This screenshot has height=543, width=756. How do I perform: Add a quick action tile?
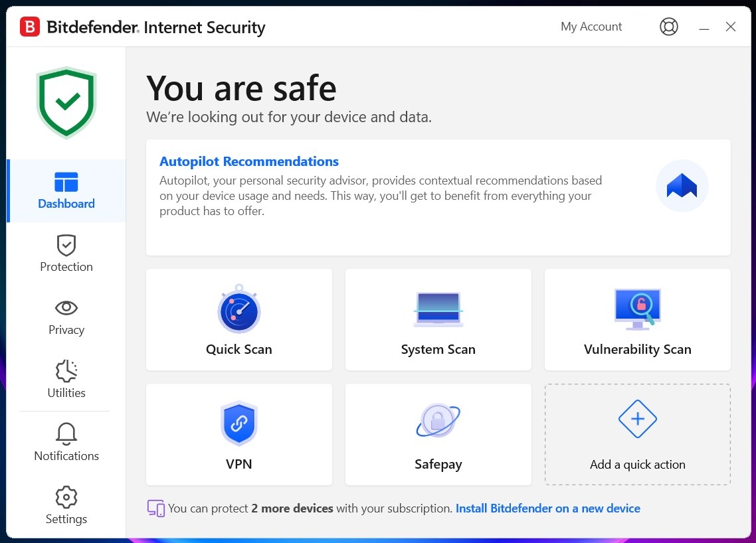(637, 435)
